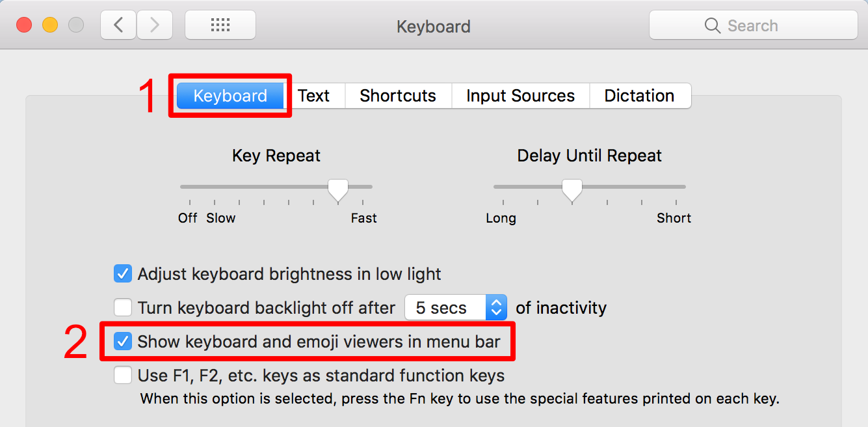Uncheck Show keyboard and emoji viewers option
Image resolution: width=868 pixels, height=427 pixels.
coord(122,341)
